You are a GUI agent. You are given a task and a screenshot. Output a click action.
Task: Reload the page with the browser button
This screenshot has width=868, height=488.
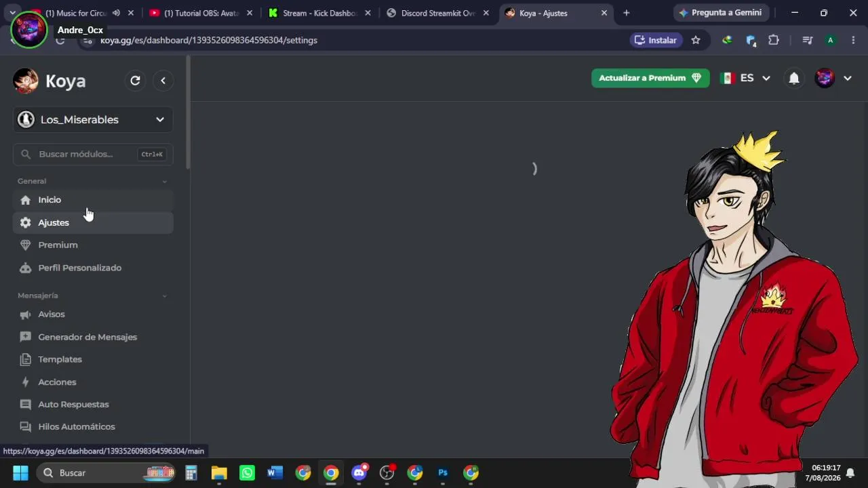60,40
